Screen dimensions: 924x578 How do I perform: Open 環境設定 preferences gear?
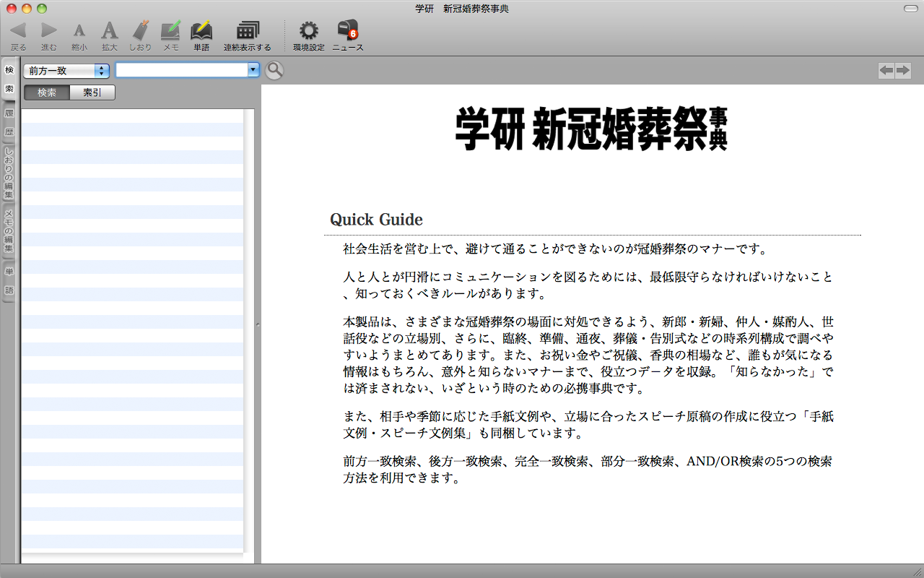[x=308, y=31]
